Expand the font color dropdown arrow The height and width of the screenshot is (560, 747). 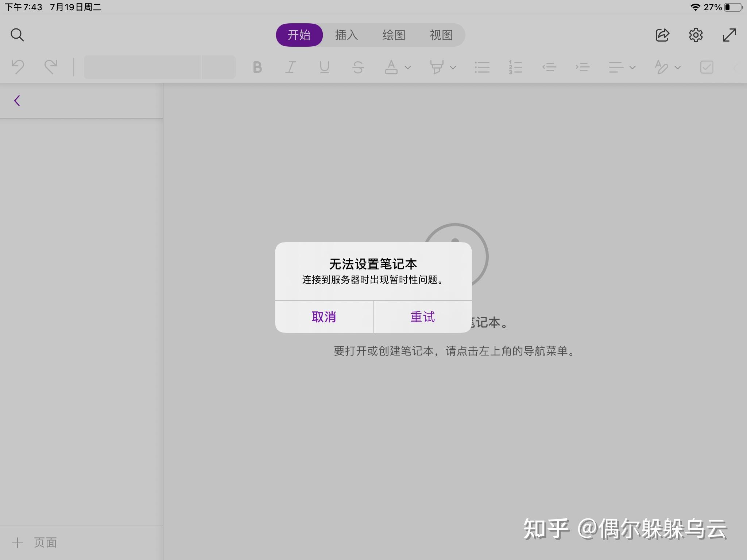click(408, 67)
